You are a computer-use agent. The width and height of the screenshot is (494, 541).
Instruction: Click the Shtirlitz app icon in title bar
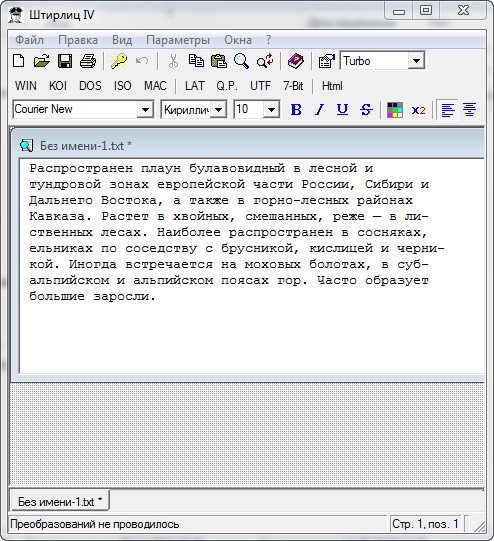(x=16, y=15)
